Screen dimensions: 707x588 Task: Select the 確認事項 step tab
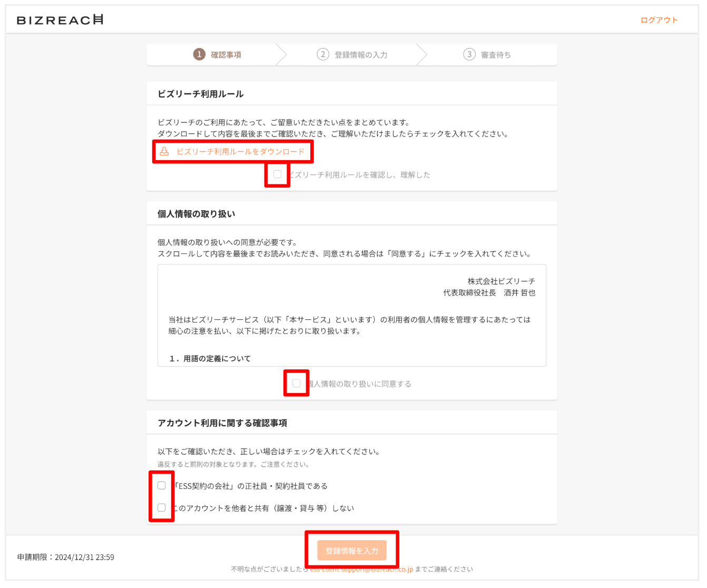[226, 55]
